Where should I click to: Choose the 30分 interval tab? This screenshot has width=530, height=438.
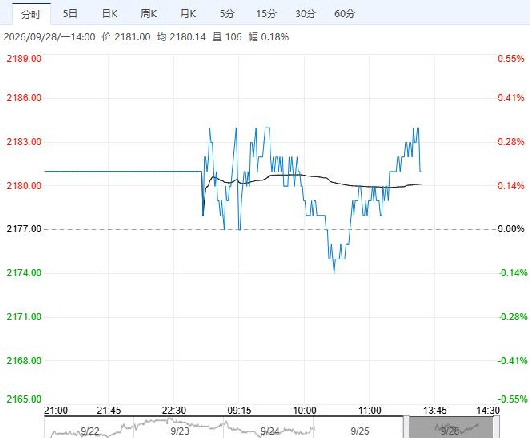tap(305, 14)
